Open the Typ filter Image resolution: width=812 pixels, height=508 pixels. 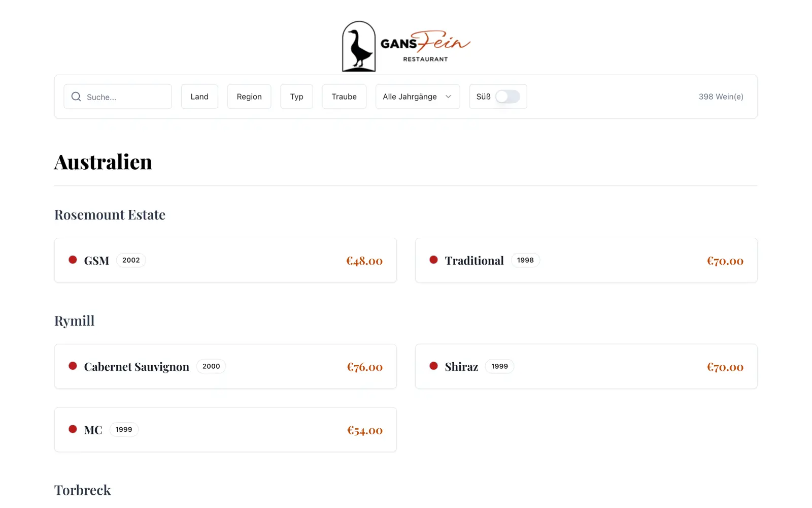click(x=296, y=97)
